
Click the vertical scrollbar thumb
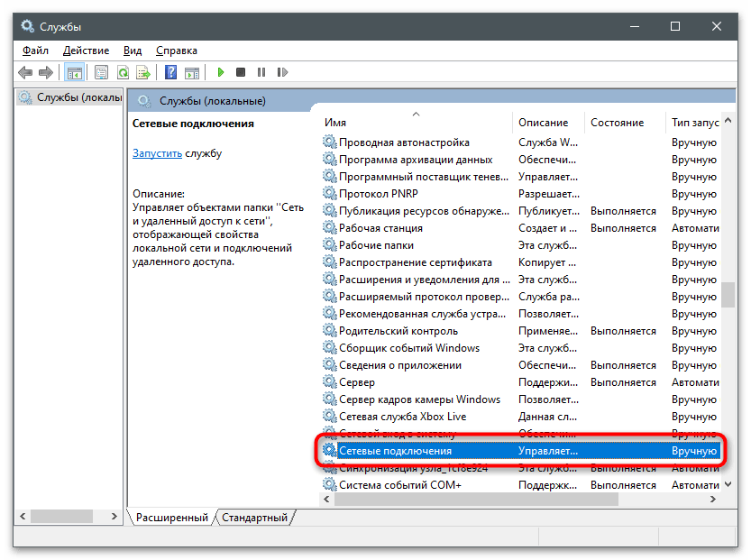[x=727, y=295]
